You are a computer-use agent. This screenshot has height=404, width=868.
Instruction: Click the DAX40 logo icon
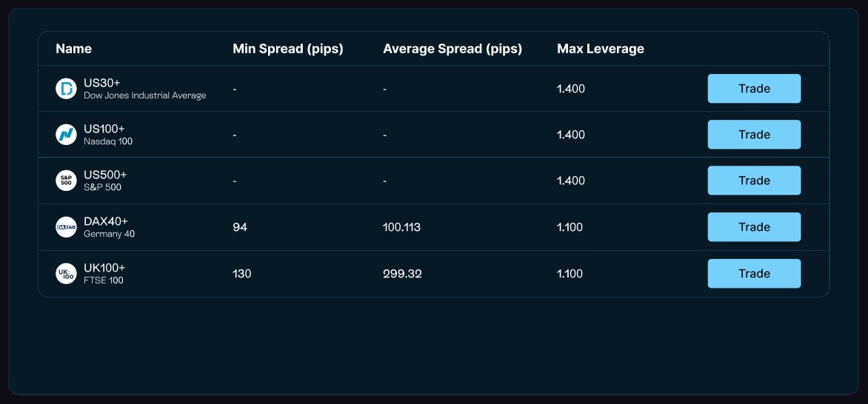(66, 227)
